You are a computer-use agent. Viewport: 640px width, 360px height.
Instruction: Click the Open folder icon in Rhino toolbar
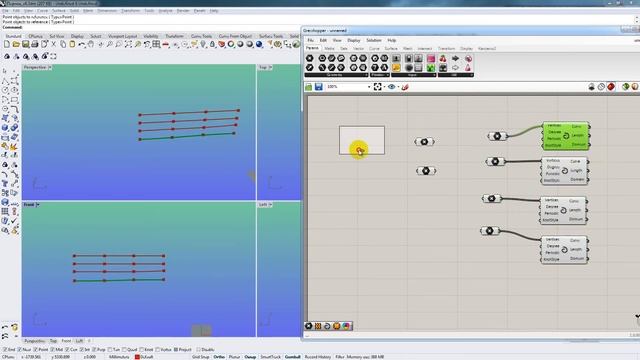click(16, 44)
